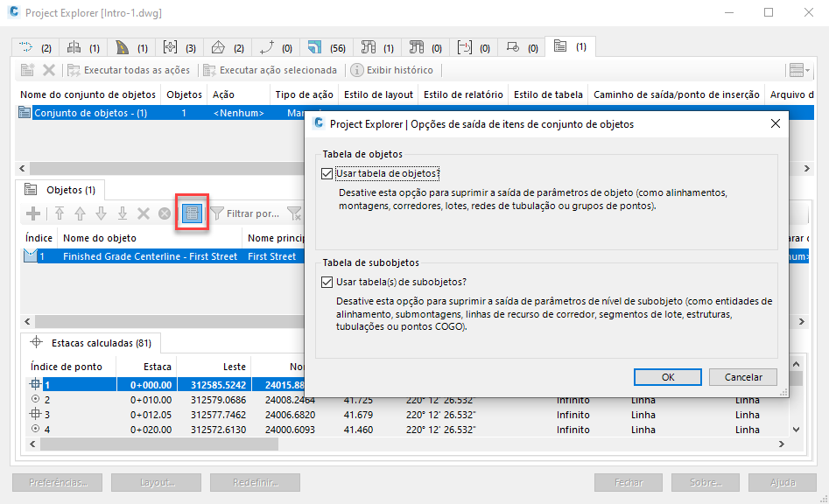Switch to the alignments tab with dashed-line icon

click(35, 47)
